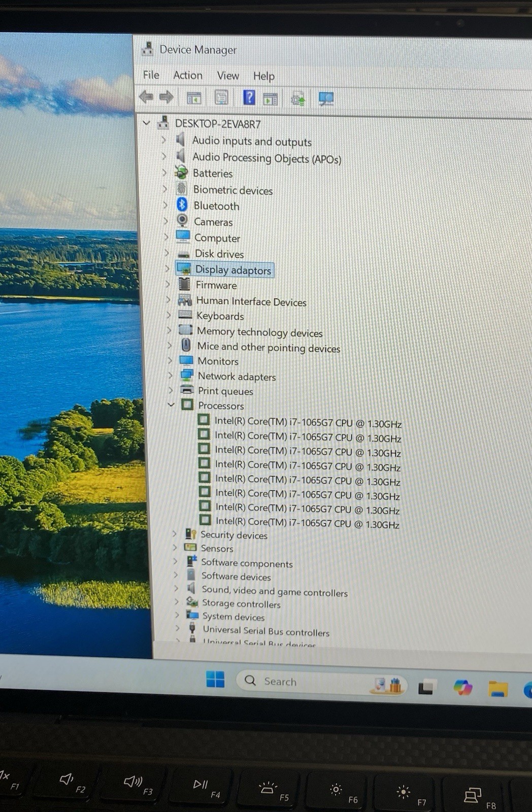This screenshot has width=532, height=812.
Task: Click the Human Interface Devices icon
Action: point(185,300)
